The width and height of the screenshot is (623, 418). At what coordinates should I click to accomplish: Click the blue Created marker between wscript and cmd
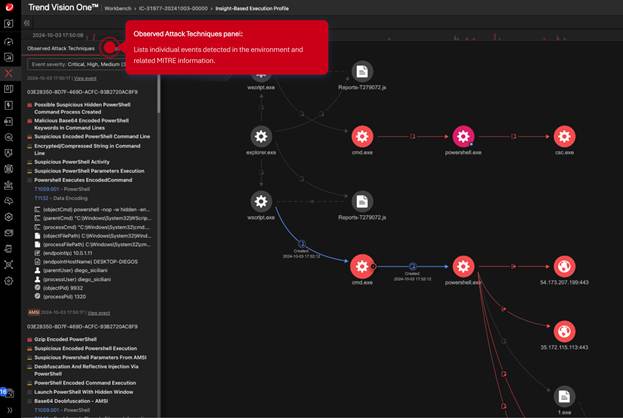click(x=302, y=244)
